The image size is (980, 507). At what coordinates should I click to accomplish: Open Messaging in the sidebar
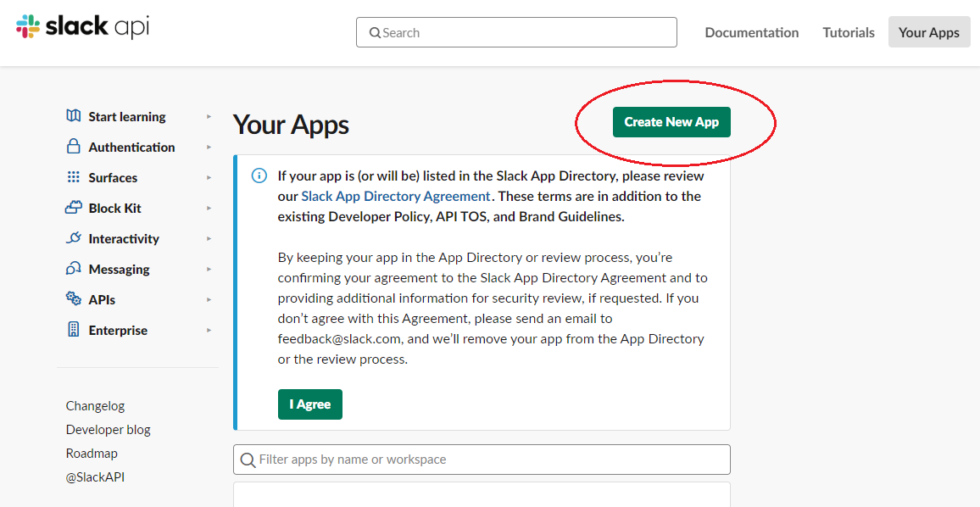pos(119,270)
